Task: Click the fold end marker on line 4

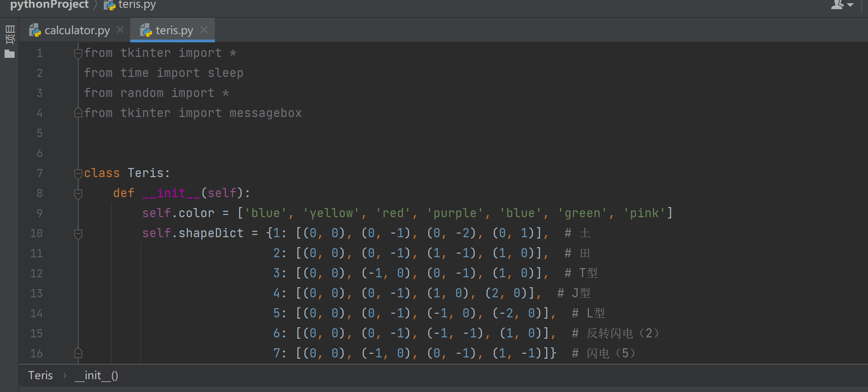Action: click(x=78, y=112)
